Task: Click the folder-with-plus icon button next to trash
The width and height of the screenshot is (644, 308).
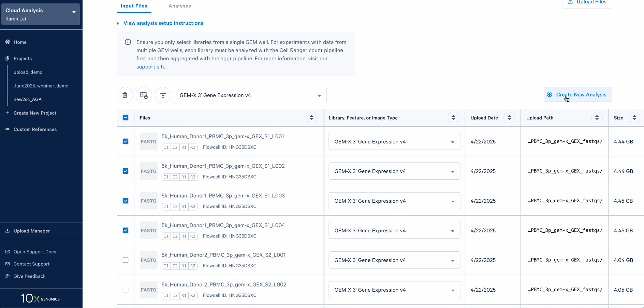Action: click(x=144, y=95)
